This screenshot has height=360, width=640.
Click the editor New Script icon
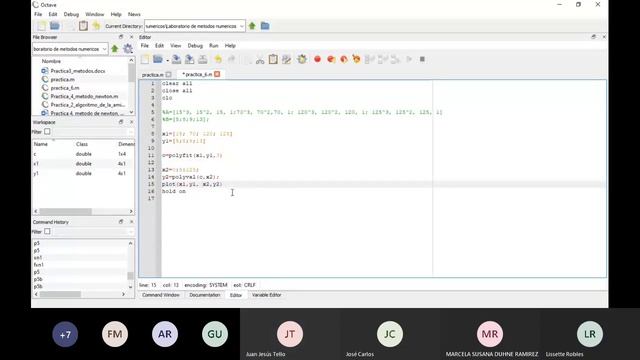pos(145,59)
